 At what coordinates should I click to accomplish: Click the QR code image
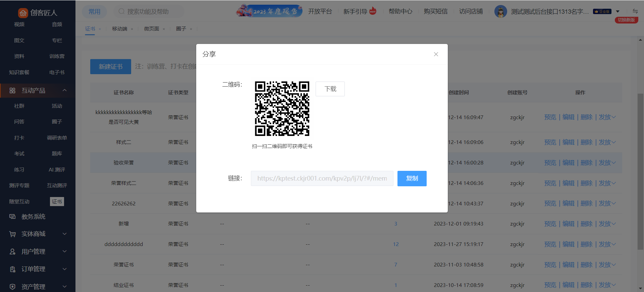[x=282, y=108]
